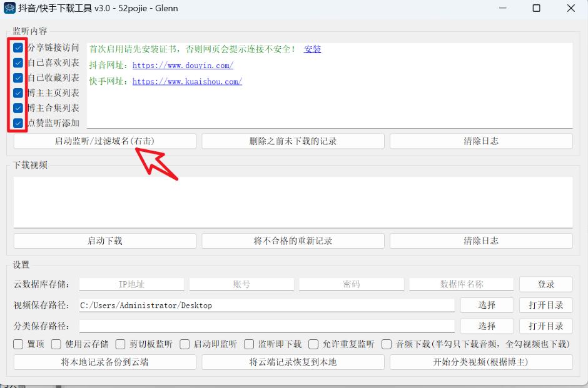Image resolution: width=588 pixels, height=388 pixels.
Task: Click the 安装 certificate link
Action: pyautogui.click(x=312, y=49)
